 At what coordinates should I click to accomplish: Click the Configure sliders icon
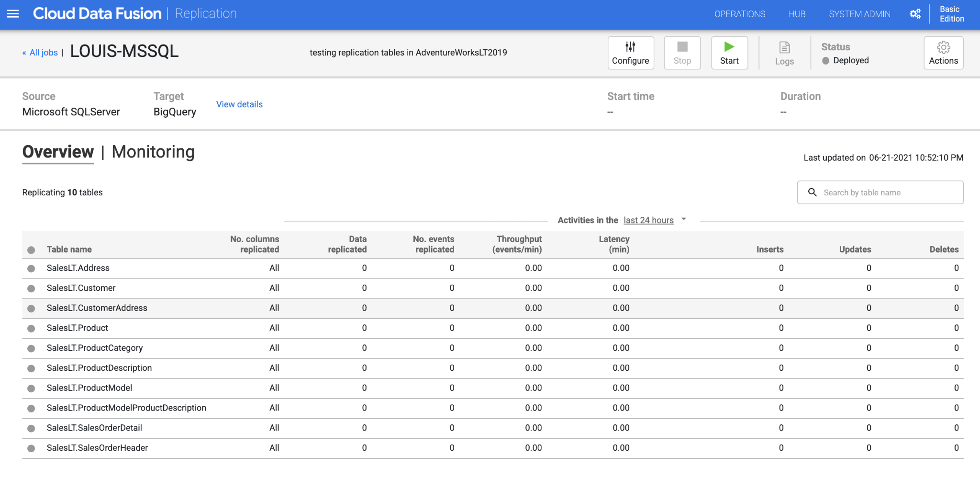(x=630, y=47)
